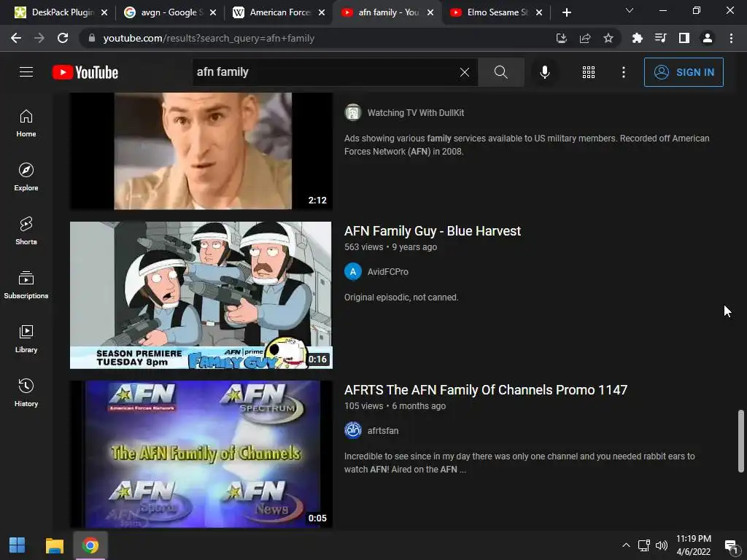
Task: Open File Explorer from the taskbar
Action: (54, 545)
